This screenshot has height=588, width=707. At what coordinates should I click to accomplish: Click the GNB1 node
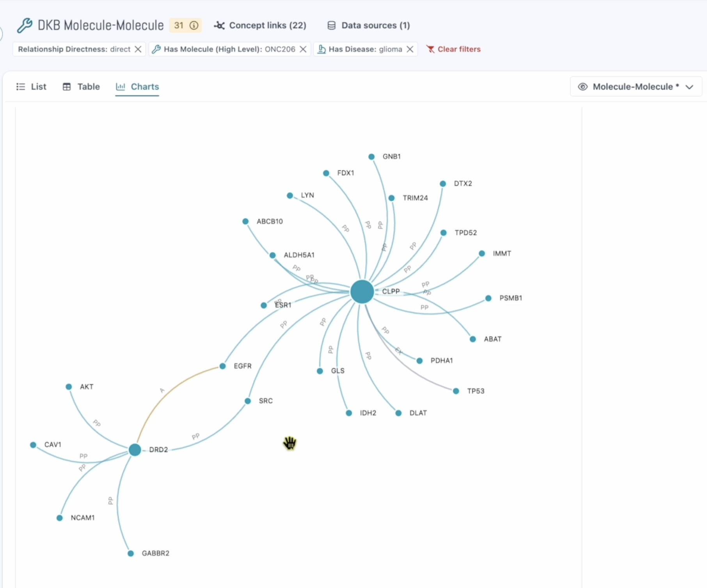[x=371, y=157]
